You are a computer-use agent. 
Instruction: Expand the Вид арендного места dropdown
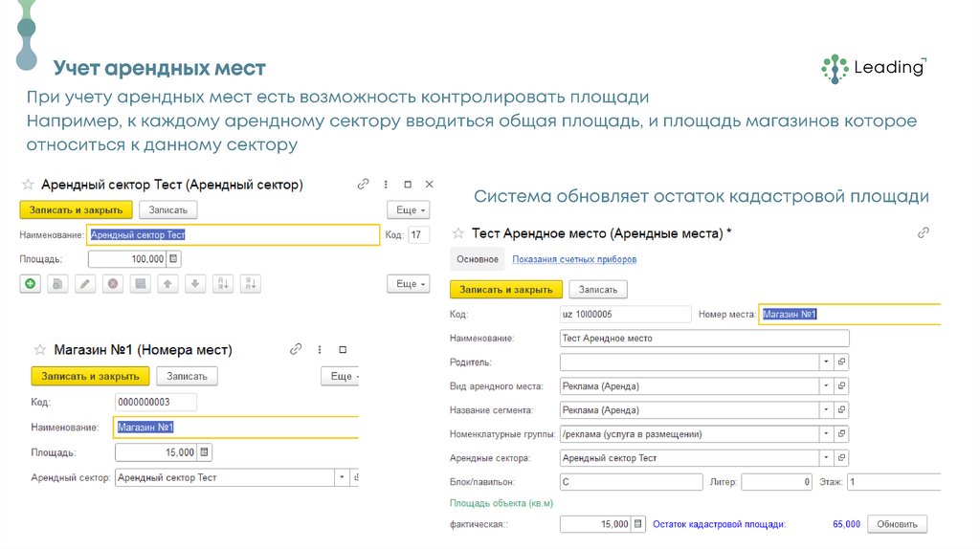tap(826, 386)
